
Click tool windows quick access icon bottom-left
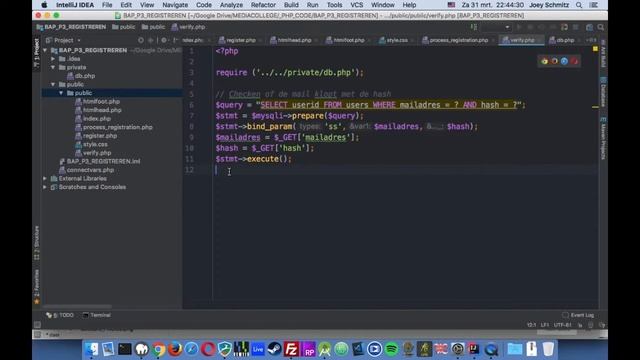coord(37,325)
